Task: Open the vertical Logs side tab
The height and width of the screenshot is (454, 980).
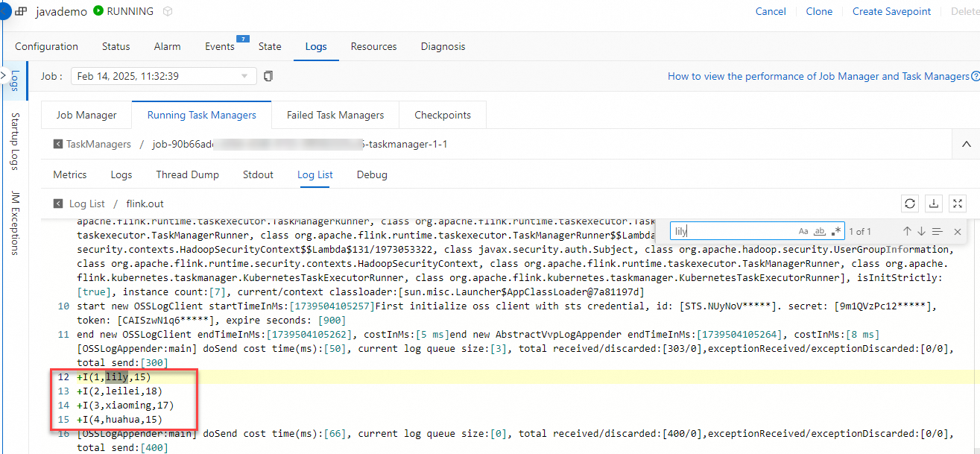Action: [x=15, y=81]
